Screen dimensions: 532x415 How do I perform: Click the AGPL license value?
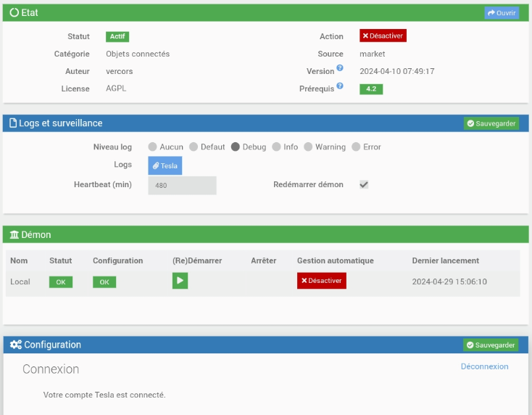[x=116, y=89]
